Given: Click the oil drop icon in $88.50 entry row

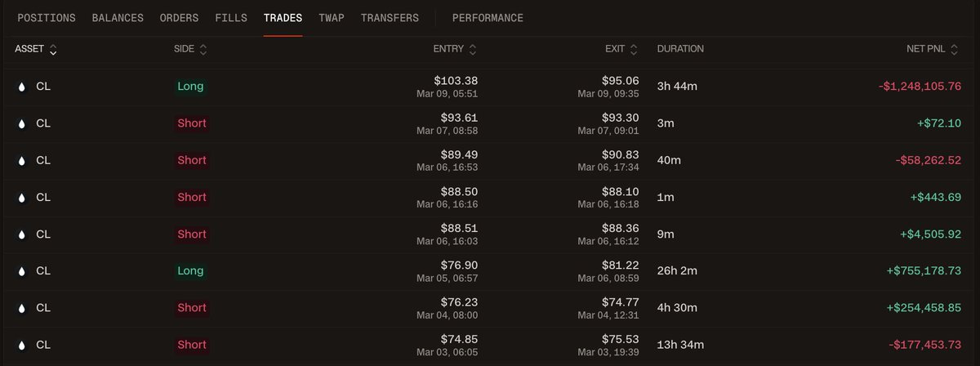Looking at the screenshot, I should tap(21, 197).
